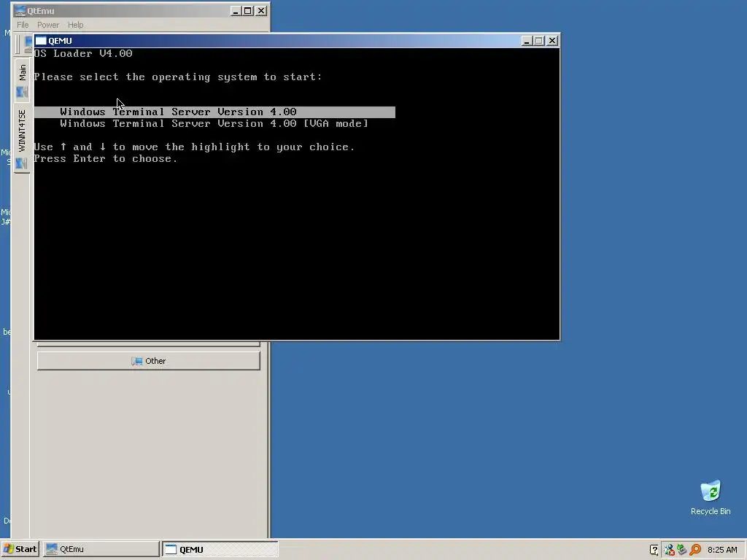Switch to the Main vertical tab
The height and width of the screenshot is (560, 747).
coord(22,80)
